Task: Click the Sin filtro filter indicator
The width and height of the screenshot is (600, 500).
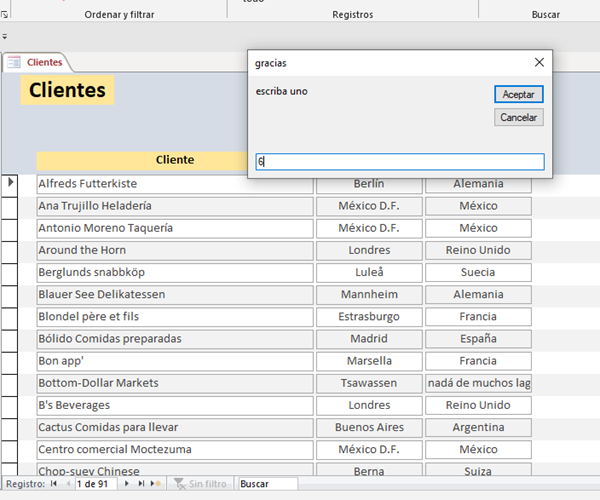Action: pos(200,484)
